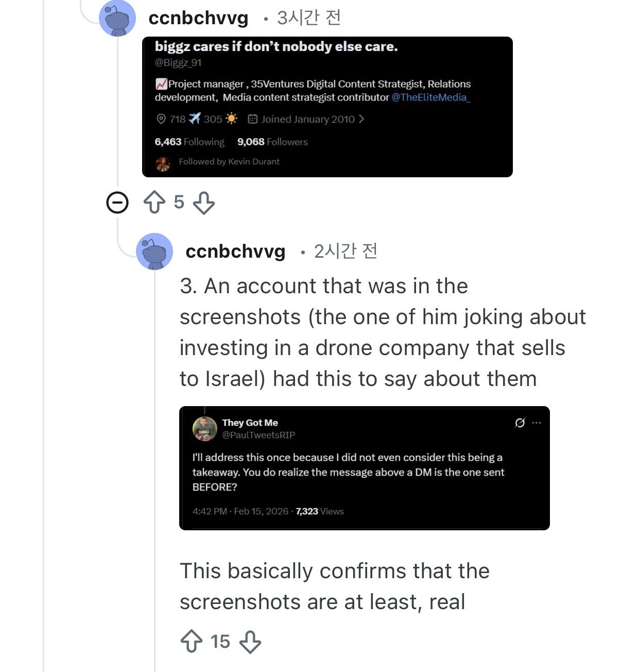
Task: Collapse the ccnbchvvg comment thread
Action: pyautogui.click(x=117, y=203)
